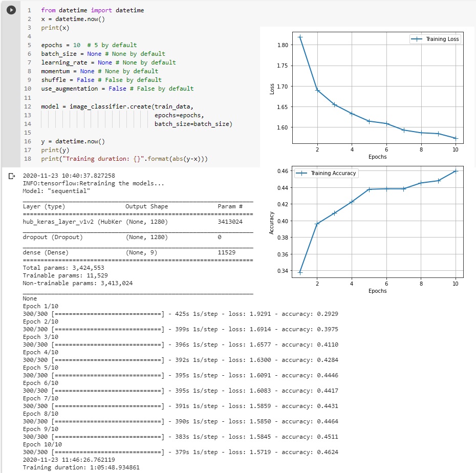
Task: Click the param count '3413024'
Action: coord(230,222)
